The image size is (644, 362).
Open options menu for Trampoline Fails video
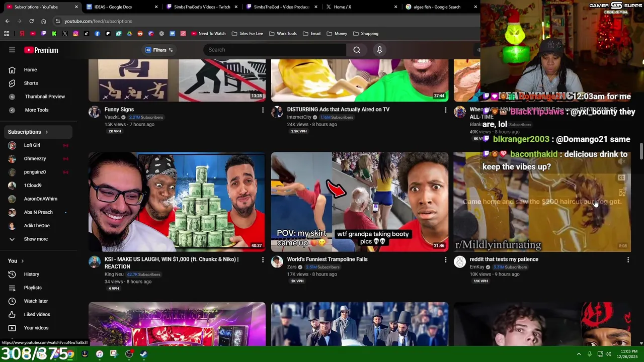(445, 259)
